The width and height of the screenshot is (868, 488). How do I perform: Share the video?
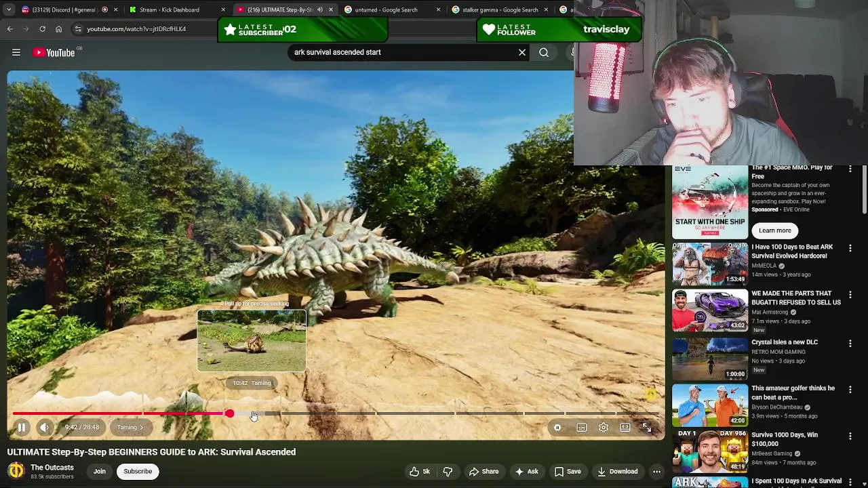[x=484, y=472]
